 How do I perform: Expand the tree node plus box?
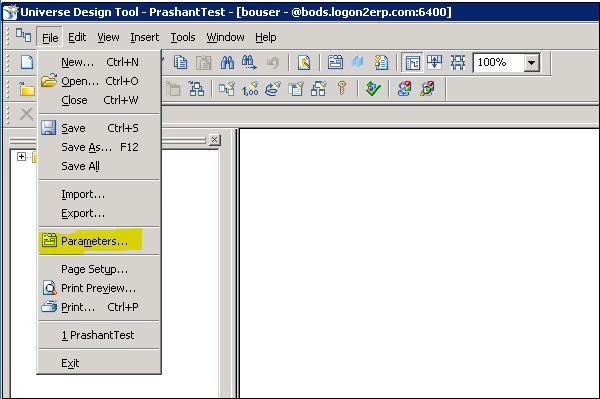point(21,156)
